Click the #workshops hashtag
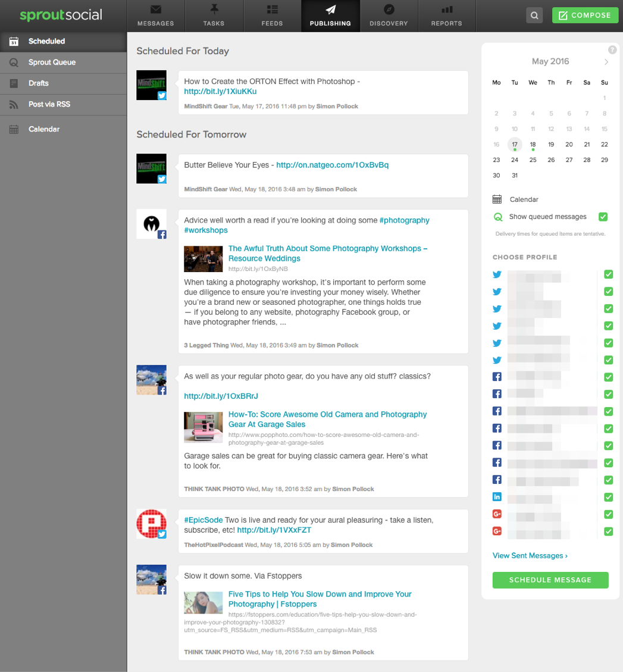The width and height of the screenshot is (623, 672). click(x=206, y=230)
